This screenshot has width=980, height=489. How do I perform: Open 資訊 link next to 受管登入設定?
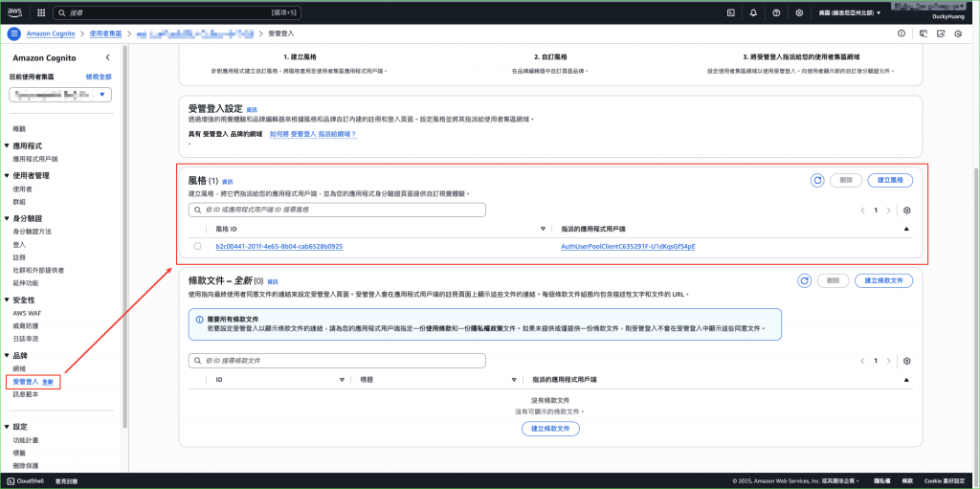click(x=252, y=109)
